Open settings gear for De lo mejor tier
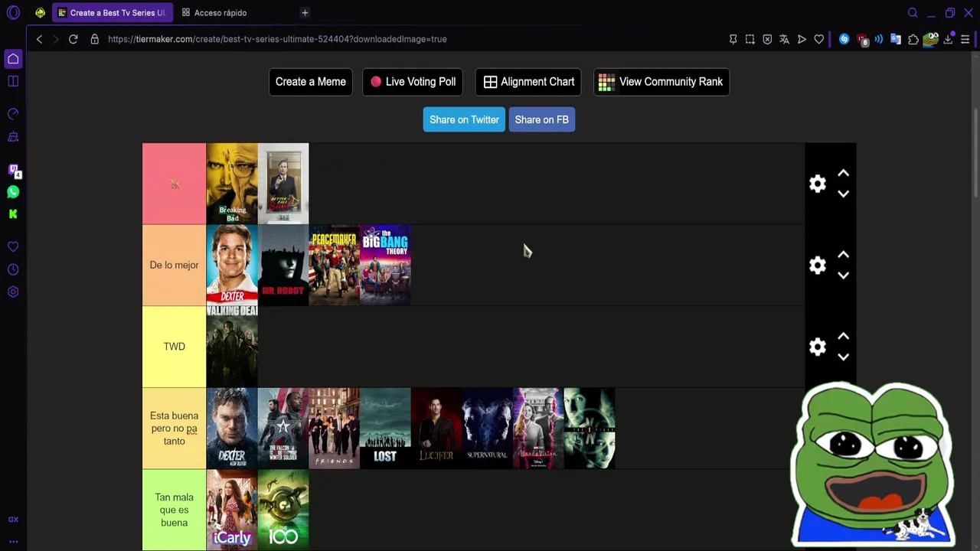 (818, 265)
